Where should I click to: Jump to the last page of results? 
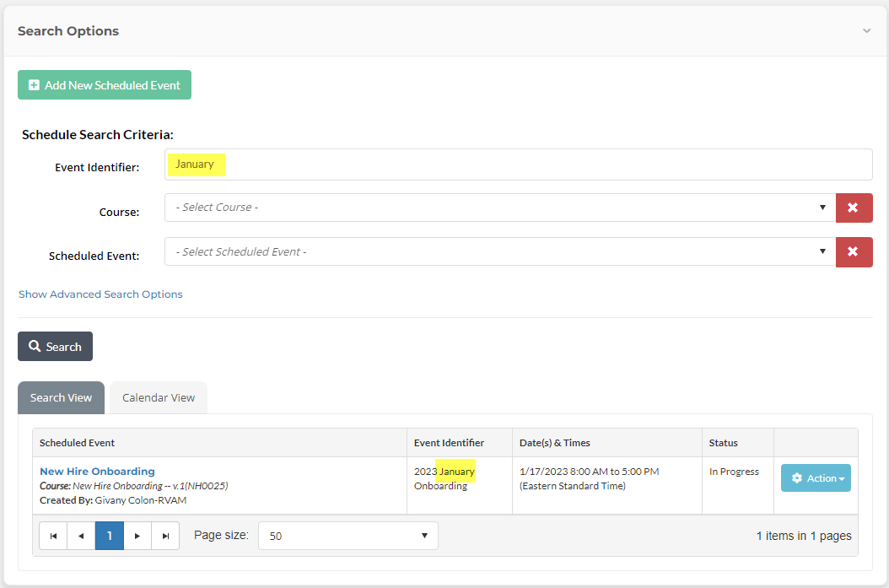[x=165, y=536]
